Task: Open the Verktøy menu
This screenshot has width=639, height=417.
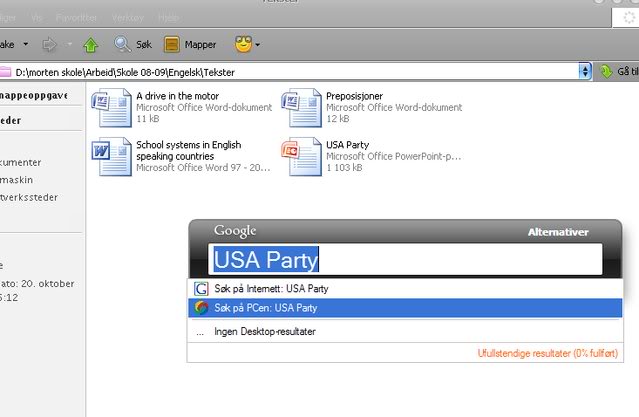Action: tap(128, 18)
